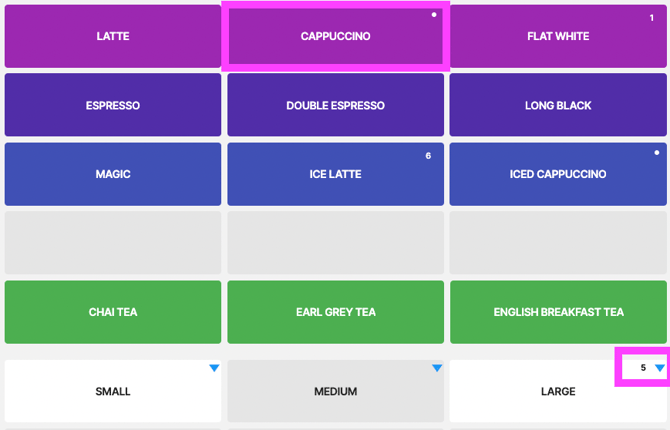
Task: Expand the Medium size triangle arrow
Action: click(437, 368)
